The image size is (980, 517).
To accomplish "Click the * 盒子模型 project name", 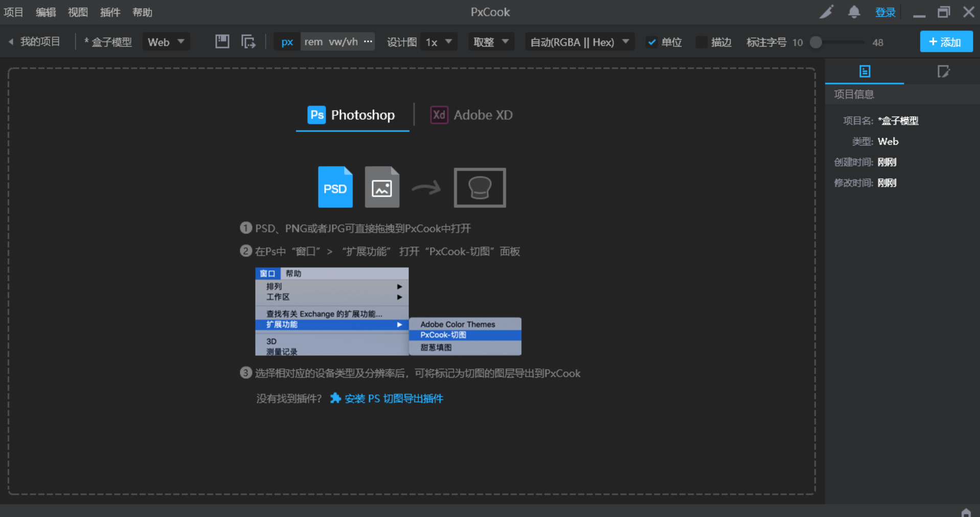I will coord(108,42).
